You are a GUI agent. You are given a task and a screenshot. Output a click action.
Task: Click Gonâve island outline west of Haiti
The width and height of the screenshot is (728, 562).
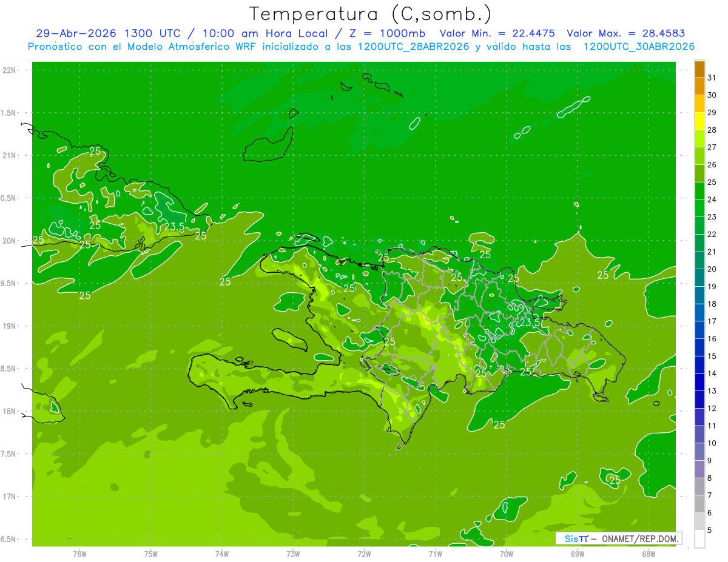coord(289,338)
